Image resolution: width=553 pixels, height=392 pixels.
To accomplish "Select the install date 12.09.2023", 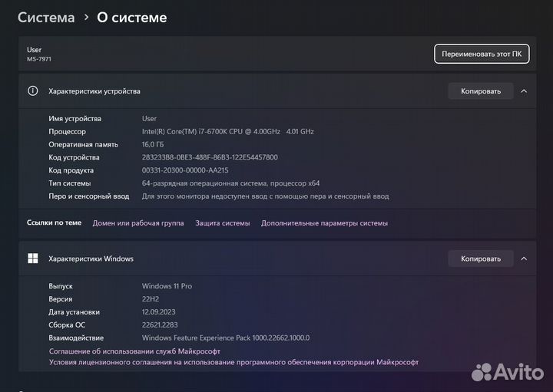I will coord(159,312).
